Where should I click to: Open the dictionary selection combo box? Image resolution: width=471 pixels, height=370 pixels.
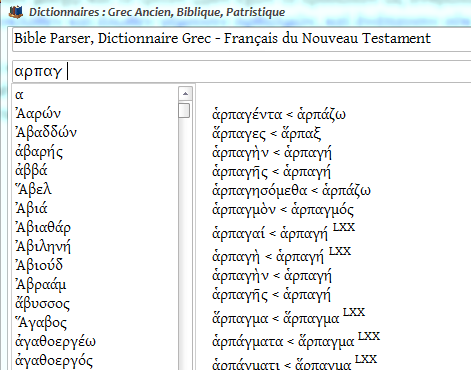click(x=241, y=39)
